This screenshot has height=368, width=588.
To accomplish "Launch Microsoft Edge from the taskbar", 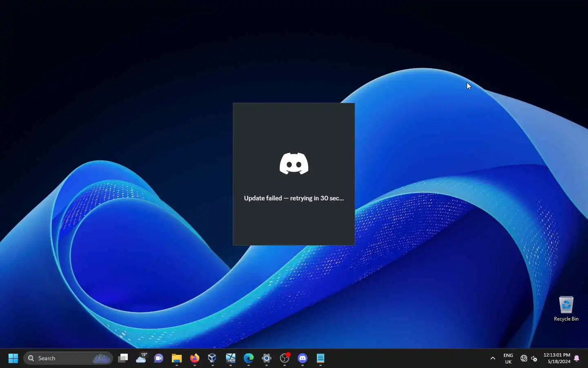I will point(249,358).
